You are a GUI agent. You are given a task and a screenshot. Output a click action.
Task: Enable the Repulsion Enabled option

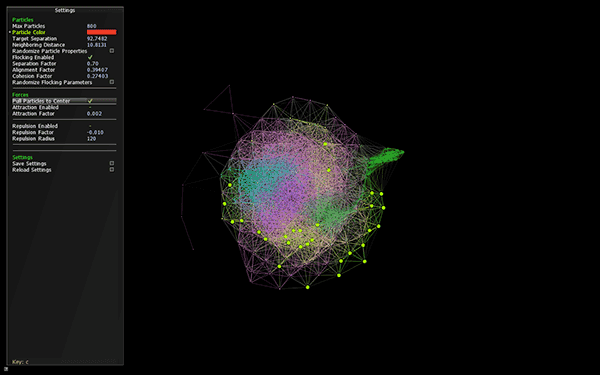click(x=90, y=126)
